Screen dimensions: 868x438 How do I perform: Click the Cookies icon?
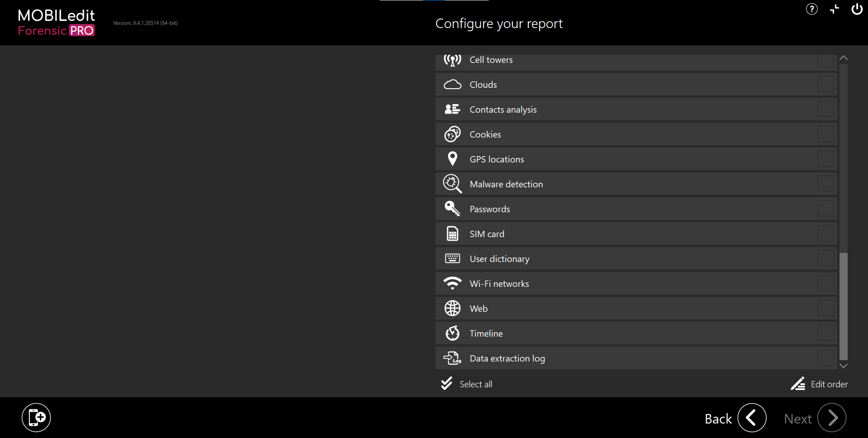(452, 134)
